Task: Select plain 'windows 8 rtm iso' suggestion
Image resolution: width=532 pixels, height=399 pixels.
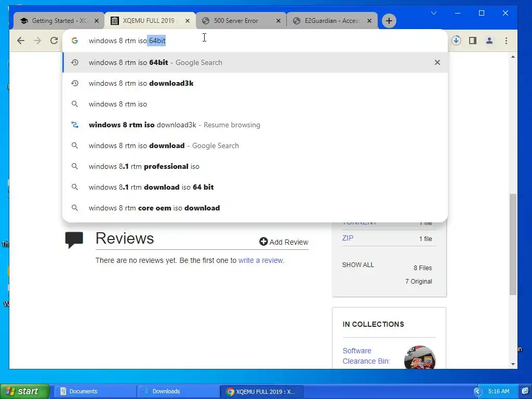Action: pos(255,104)
